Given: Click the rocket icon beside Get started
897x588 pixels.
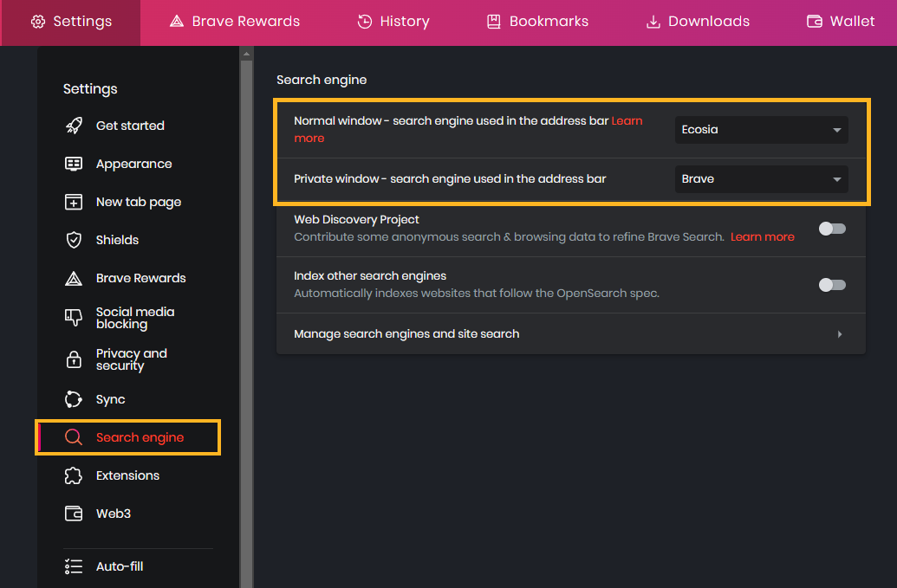Looking at the screenshot, I should (74, 126).
